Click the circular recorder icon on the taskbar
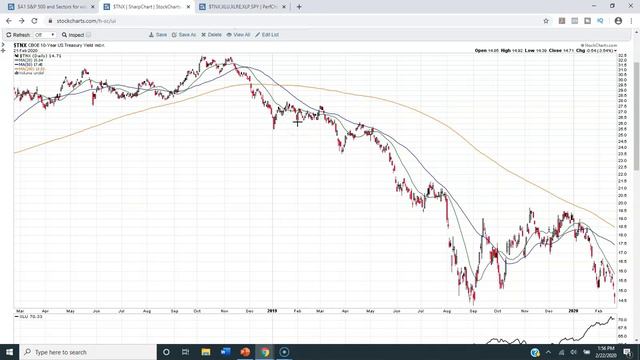Viewport: 640px width, 360px height. 284,352
